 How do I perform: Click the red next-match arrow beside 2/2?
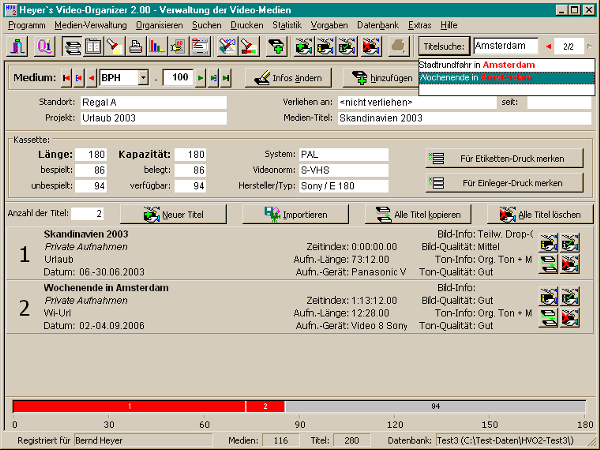(590, 46)
